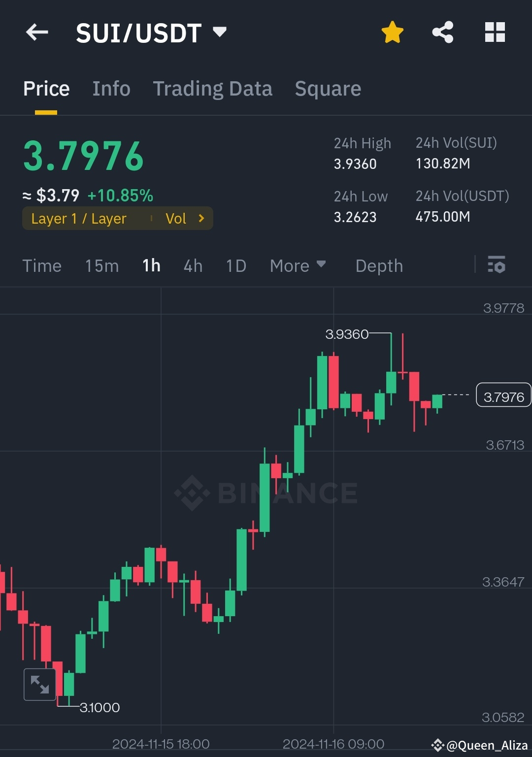532x757 pixels.
Task: Add SUI/USDT to favorites via star icon
Action: 392,32
